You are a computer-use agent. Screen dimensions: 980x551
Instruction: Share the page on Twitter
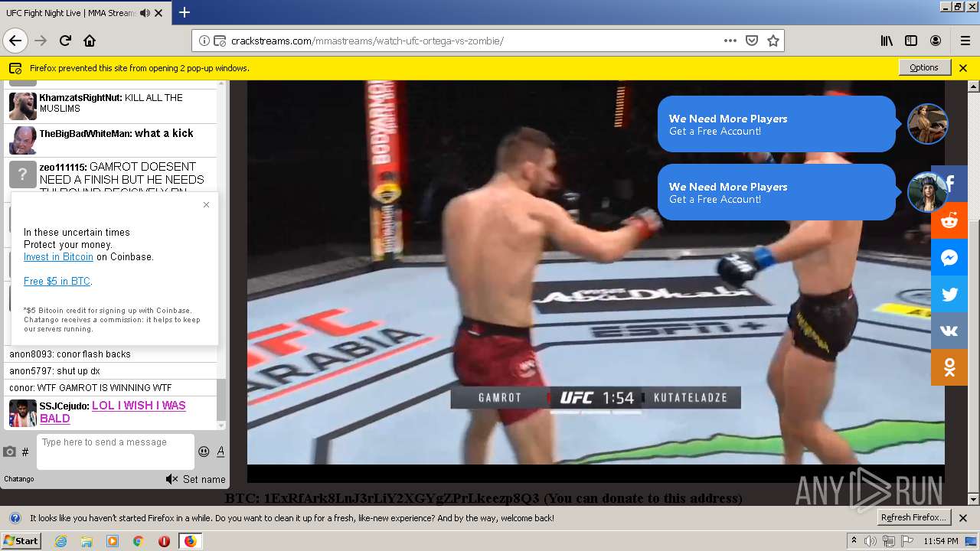(x=949, y=295)
